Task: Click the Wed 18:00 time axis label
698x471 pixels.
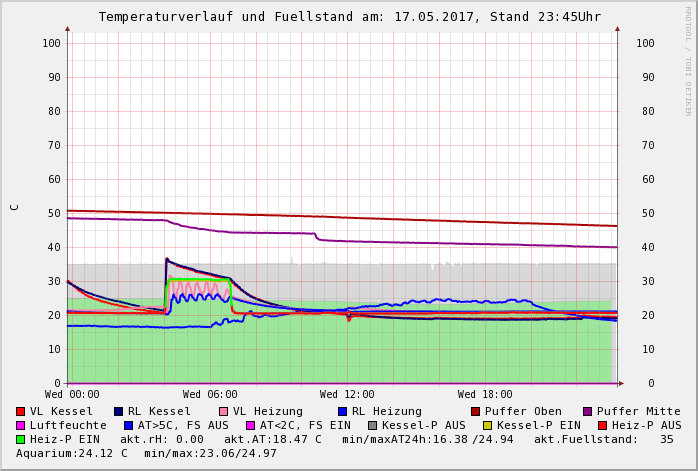Action: [485, 395]
